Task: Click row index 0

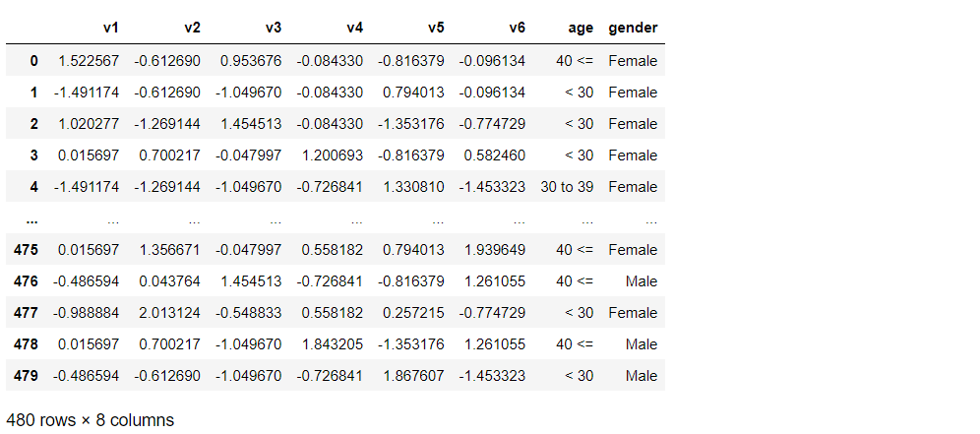Action: tap(33, 61)
